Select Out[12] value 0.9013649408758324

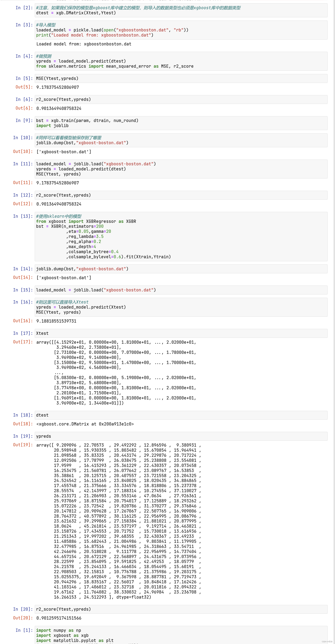pyautogui.click(x=59, y=204)
